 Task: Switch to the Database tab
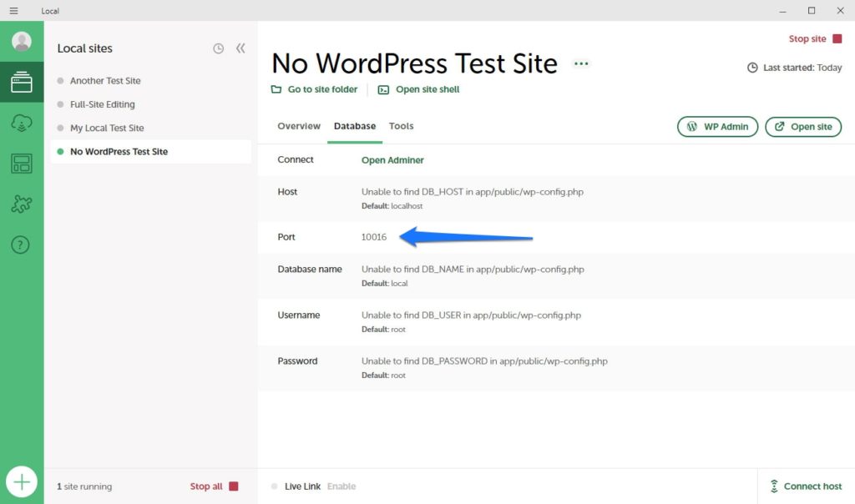click(x=355, y=126)
